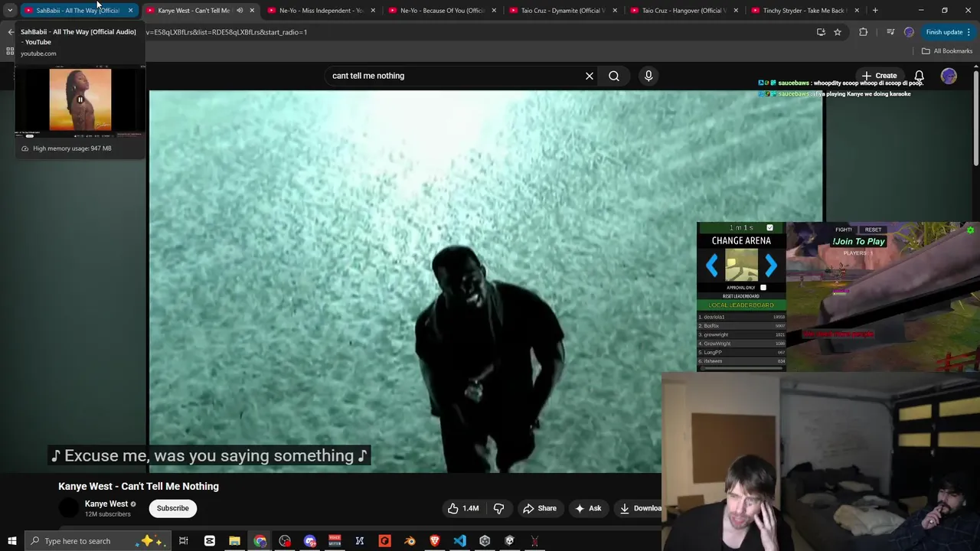Click the arena preview thumbnail
The image size is (980, 551).
[741, 266]
